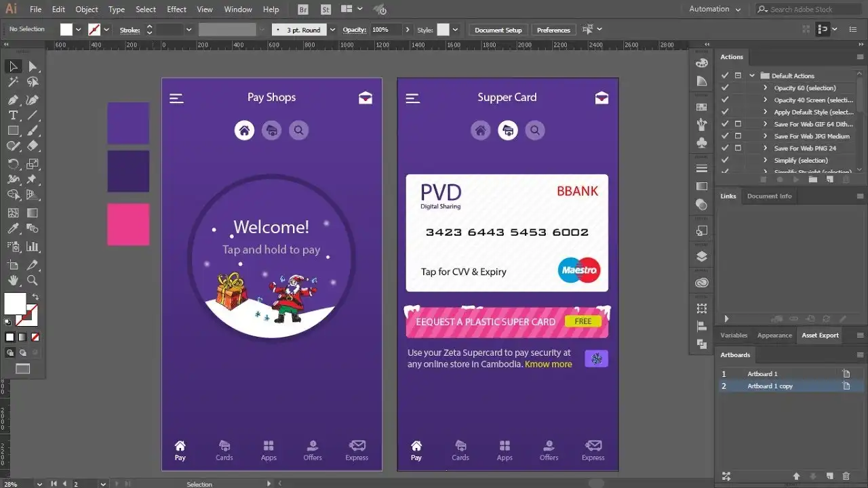The height and width of the screenshot is (488, 868).
Task: Select the Pen tool
Action: [13, 100]
